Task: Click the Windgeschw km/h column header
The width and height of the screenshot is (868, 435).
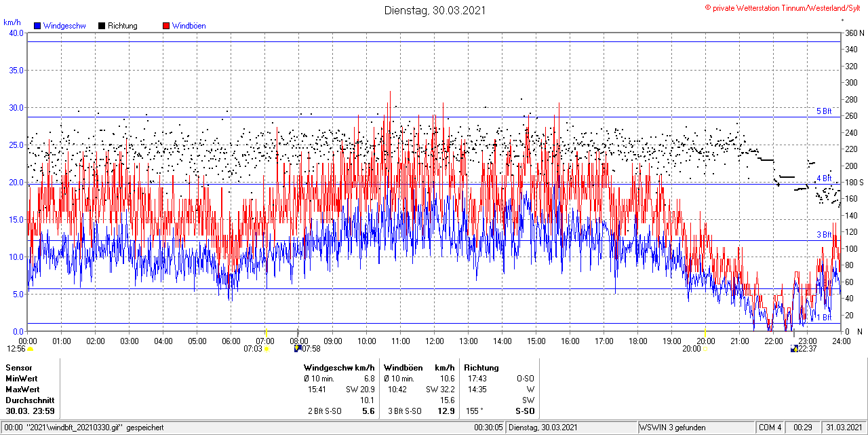Action: 339,367
